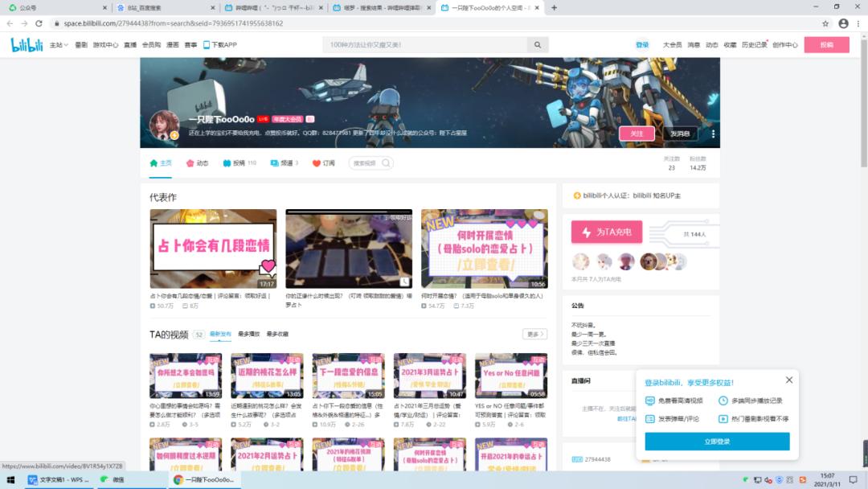Click the magnifier icon in 搜索视频 box
Image resolution: width=868 pixels, height=489 pixels.
[x=387, y=163]
